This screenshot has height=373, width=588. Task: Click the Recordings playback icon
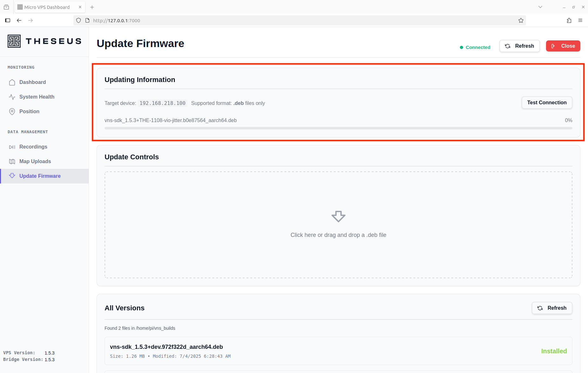click(12, 147)
